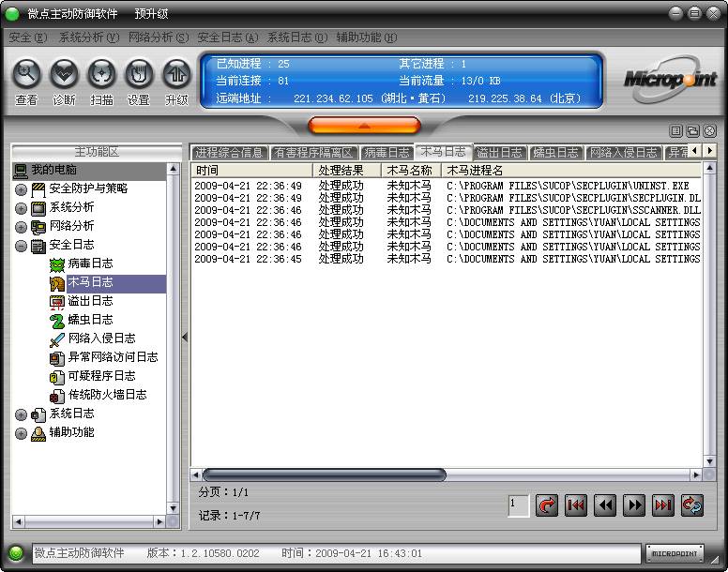The width and height of the screenshot is (728, 572).
Task: Open the 查看 (view) toolbar icon
Action: (26, 74)
